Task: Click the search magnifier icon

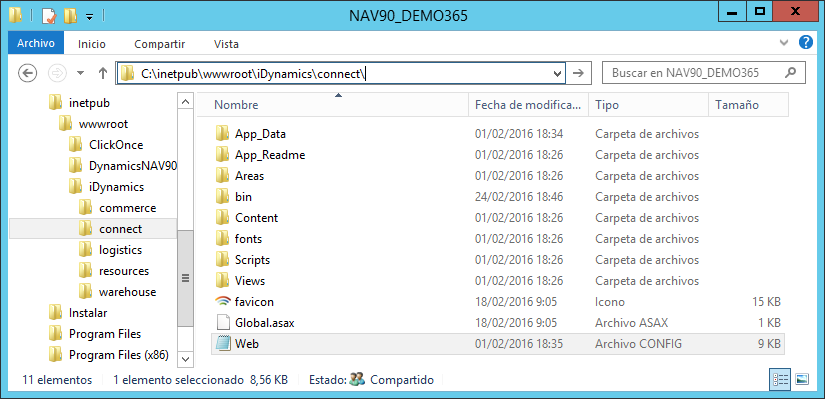Action: click(790, 73)
